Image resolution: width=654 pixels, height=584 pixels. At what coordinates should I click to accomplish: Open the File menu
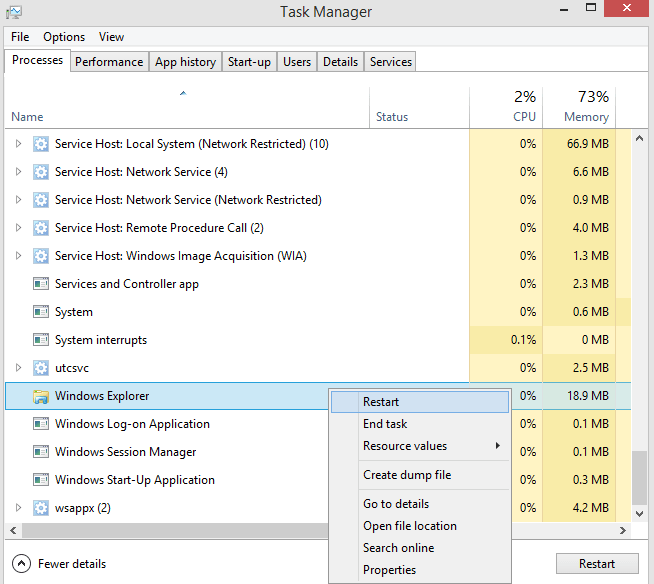[20, 37]
